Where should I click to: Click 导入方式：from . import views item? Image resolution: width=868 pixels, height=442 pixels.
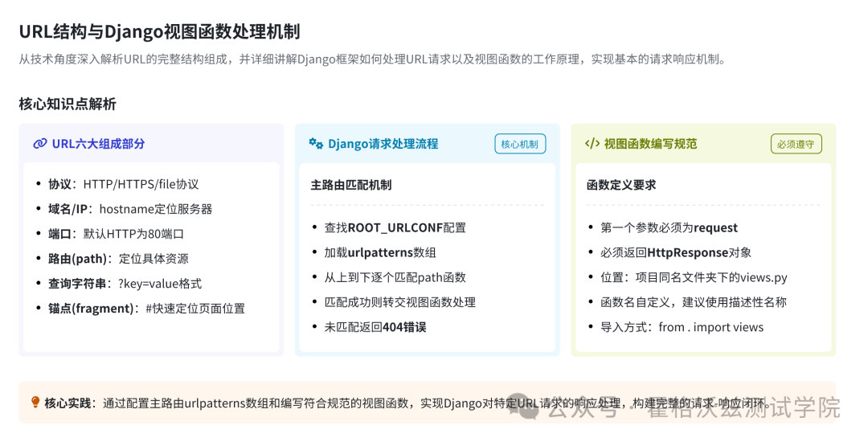click(x=682, y=328)
